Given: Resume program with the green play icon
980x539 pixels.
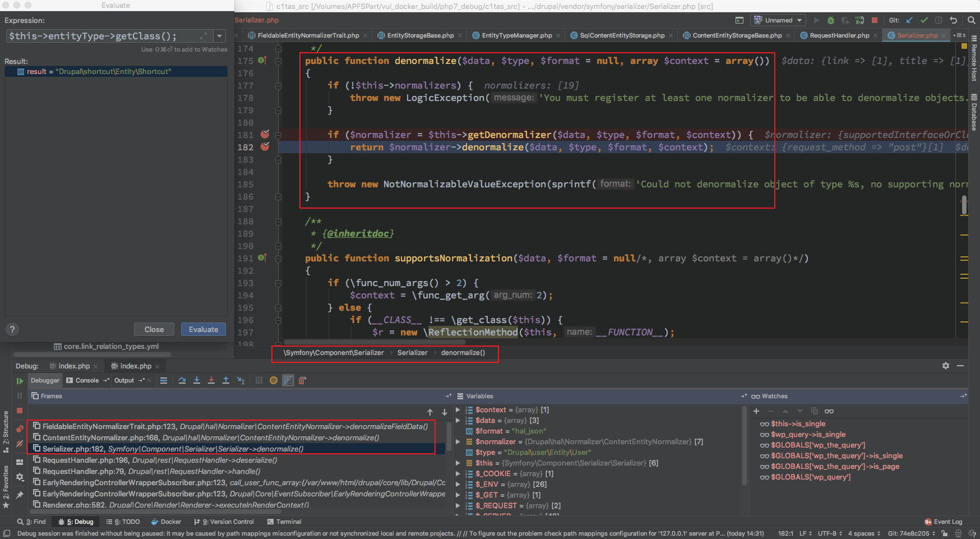Looking at the screenshot, I should [20, 381].
